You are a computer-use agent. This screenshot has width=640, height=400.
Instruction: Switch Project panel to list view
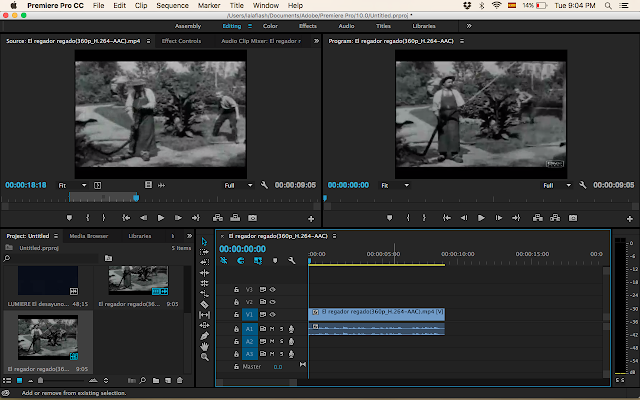[7, 380]
